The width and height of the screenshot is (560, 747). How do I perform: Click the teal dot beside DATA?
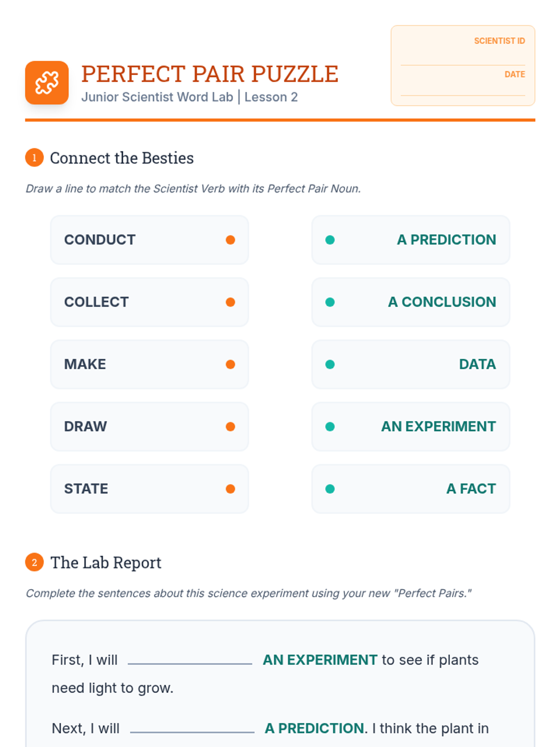[330, 364]
